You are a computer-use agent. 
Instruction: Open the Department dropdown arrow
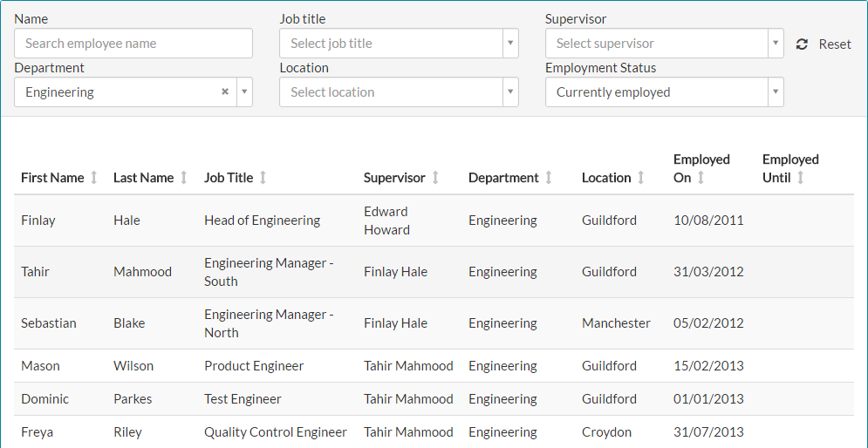point(244,92)
